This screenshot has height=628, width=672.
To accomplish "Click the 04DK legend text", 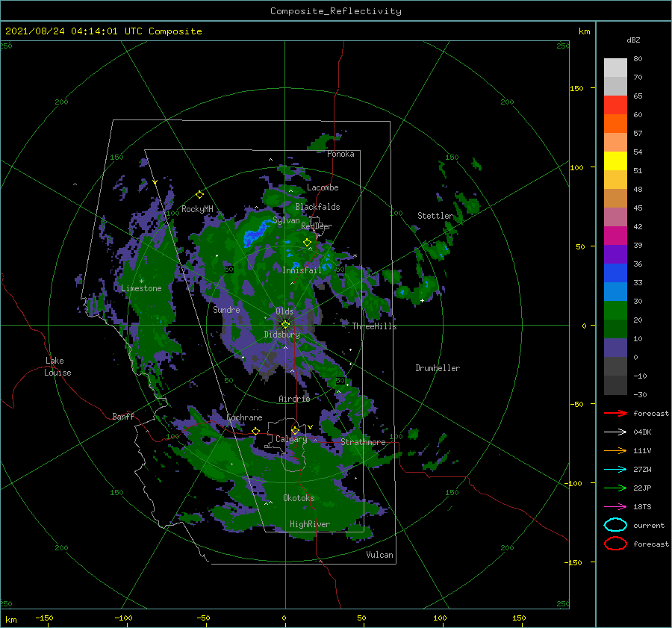I will 642,432.
